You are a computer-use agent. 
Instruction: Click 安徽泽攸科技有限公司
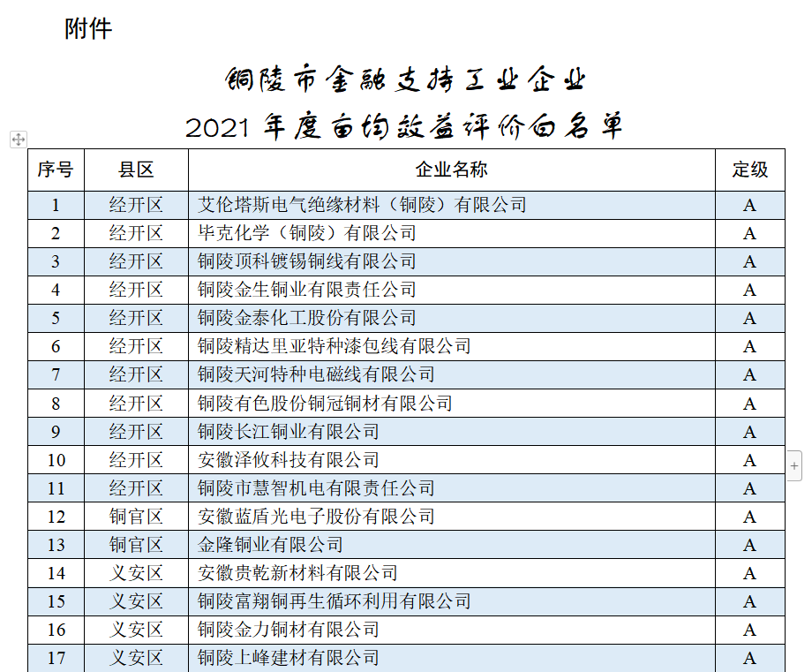point(288,460)
